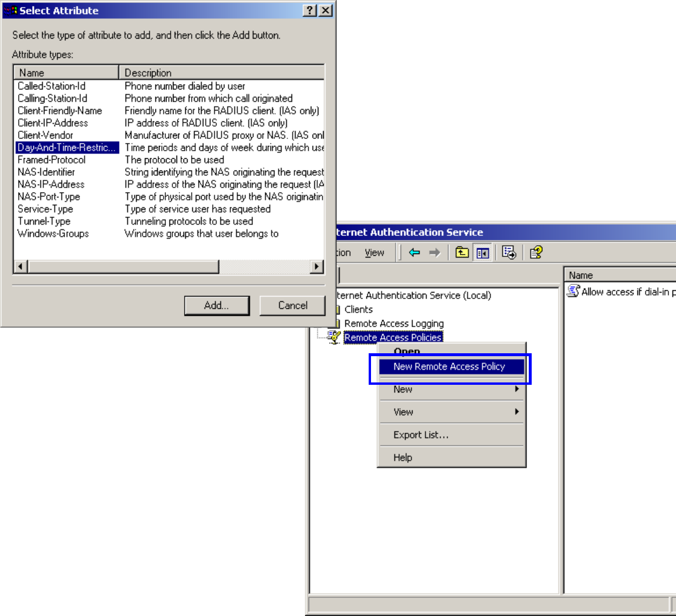Select the NAS-Identifier attribute
This screenshot has height=616, width=676.
point(46,172)
